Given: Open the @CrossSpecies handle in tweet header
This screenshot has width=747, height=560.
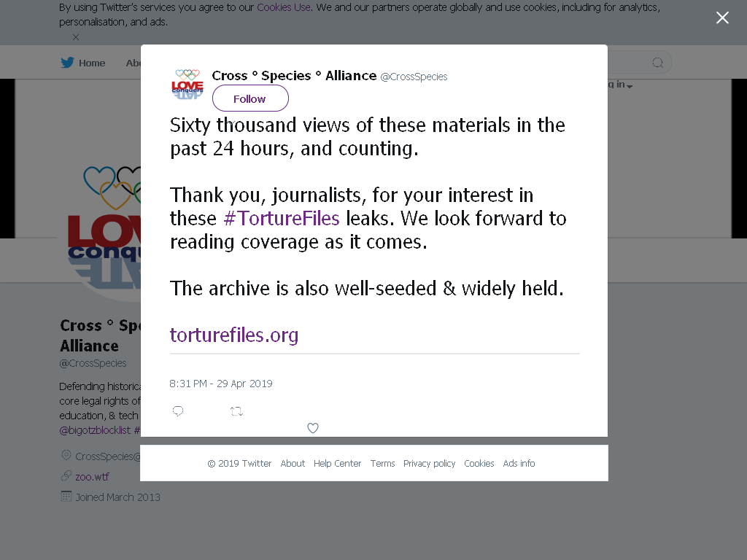Looking at the screenshot, I should pyautogui.click(x=414, y=77).
